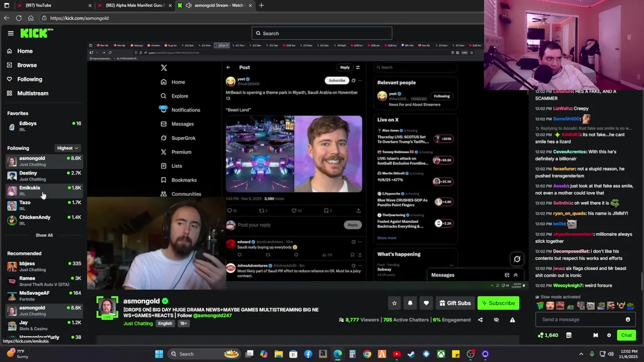Click asmongold's channel avatar below stream

(x=107, y=308)
